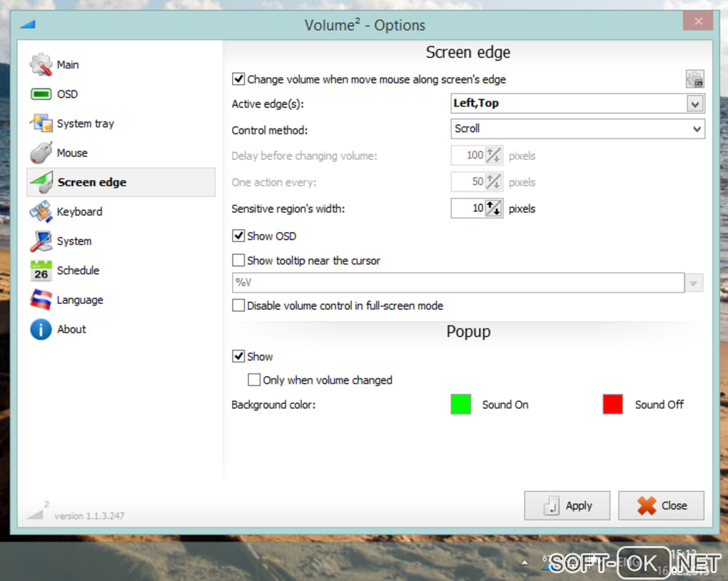This screenshot has height=581, width=728.
Task: Click the Apply button
Action: pos(567,506)
